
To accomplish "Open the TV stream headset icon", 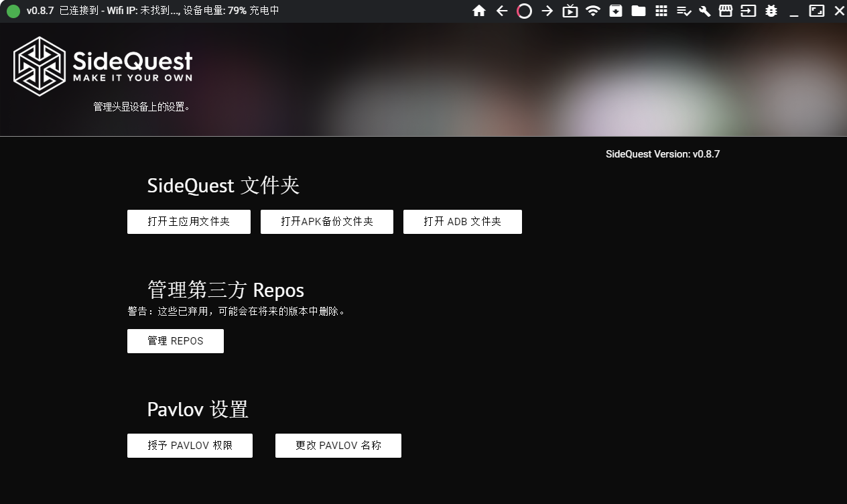I will click(x=570, y=11).
